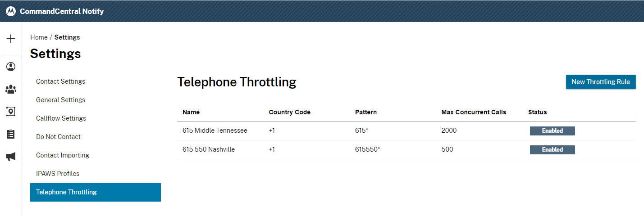Viewport: 644px width, 216px height.
Task: Open the contact groups people icon
Action: click(x=11, y=89)
